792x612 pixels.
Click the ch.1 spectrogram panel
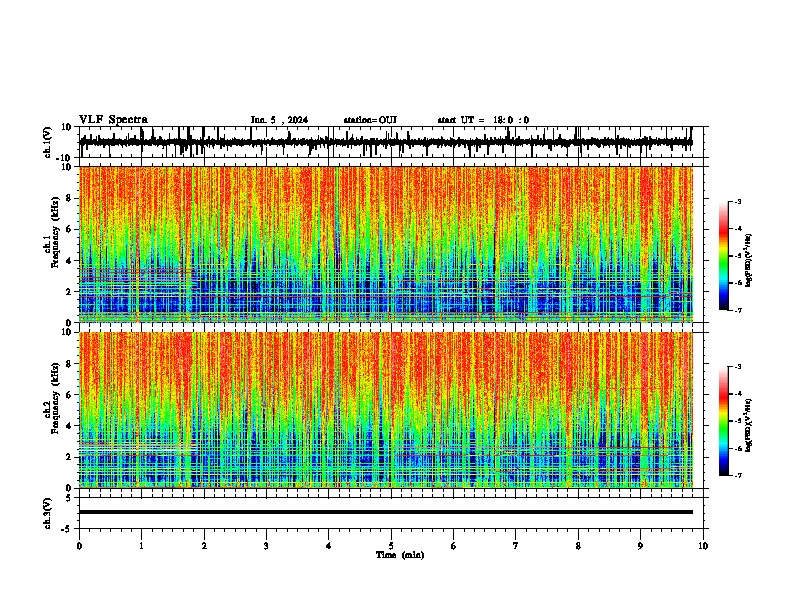386,244
